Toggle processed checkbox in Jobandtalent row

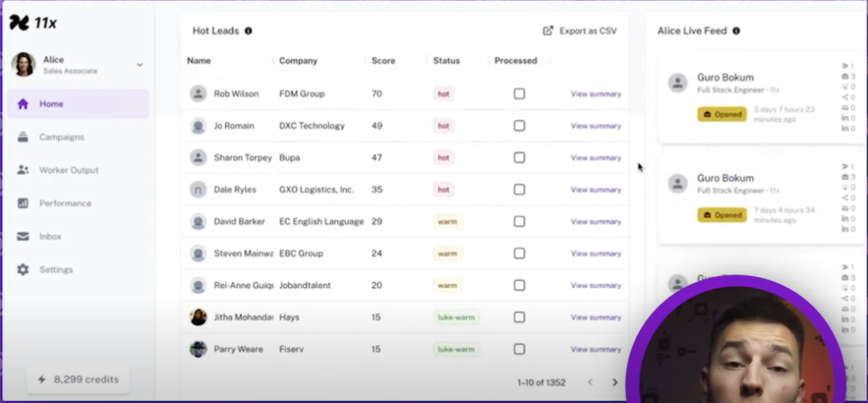(519, 285)
